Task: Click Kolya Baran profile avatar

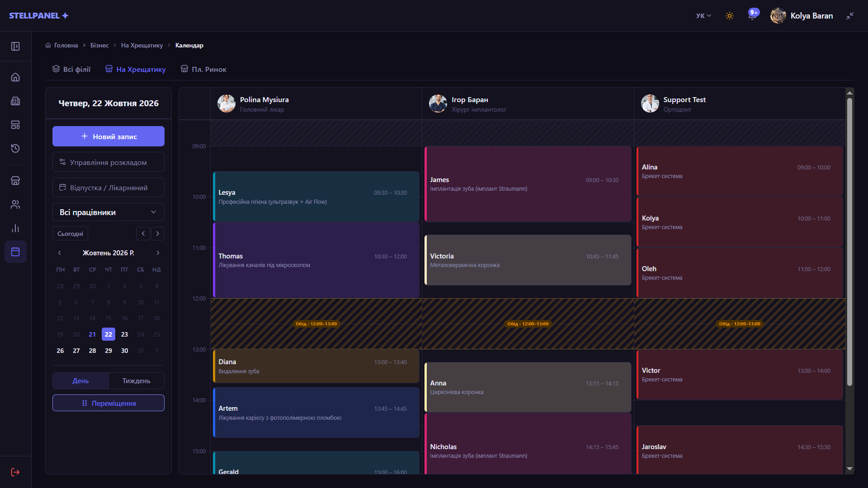Action: coord(778,16)
